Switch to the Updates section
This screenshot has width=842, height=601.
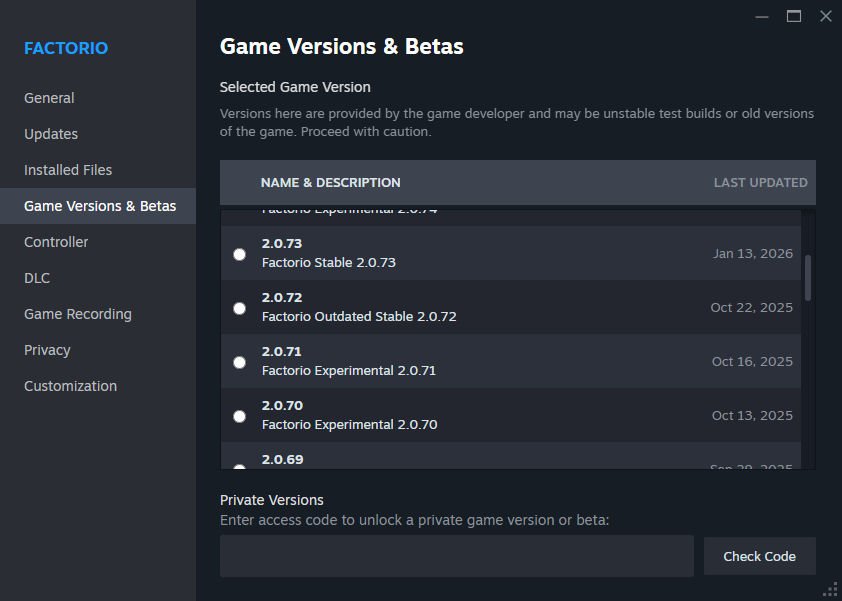point(50,134)
